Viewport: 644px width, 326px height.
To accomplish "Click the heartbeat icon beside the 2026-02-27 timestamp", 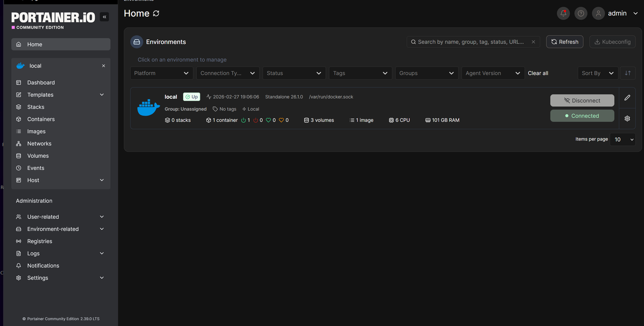I will pos(208,97).
